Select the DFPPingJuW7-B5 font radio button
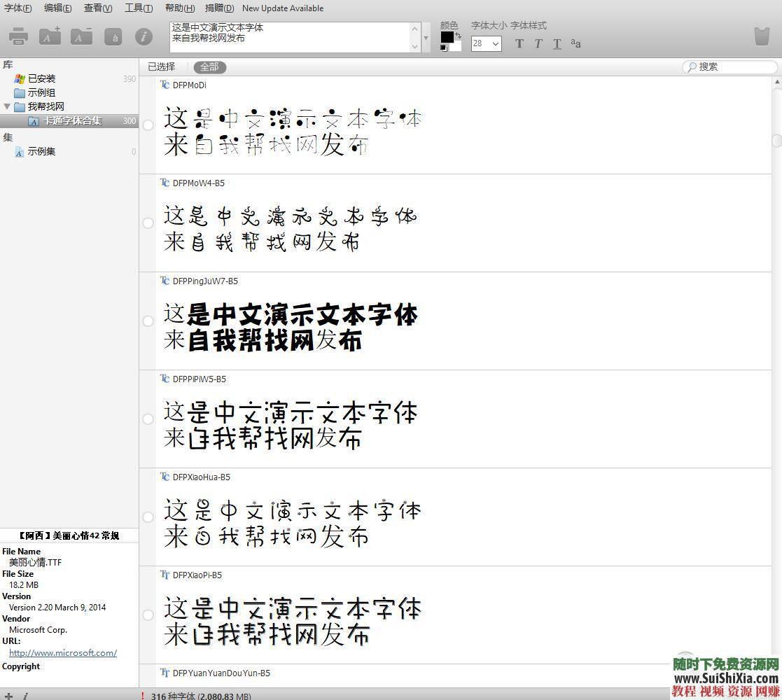 (148, 321)
